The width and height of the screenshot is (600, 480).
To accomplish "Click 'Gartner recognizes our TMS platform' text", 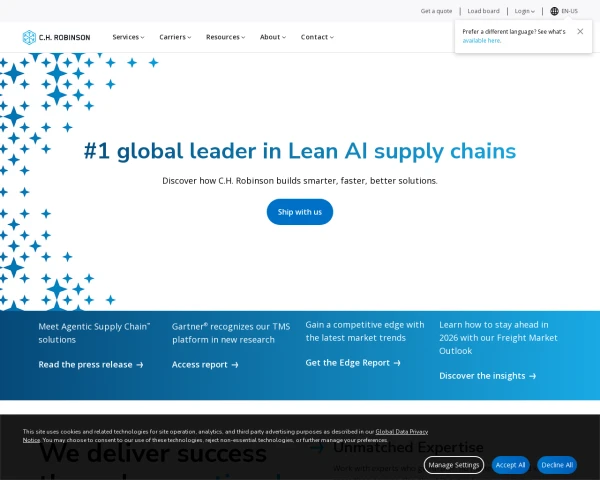I will point(231,333).
